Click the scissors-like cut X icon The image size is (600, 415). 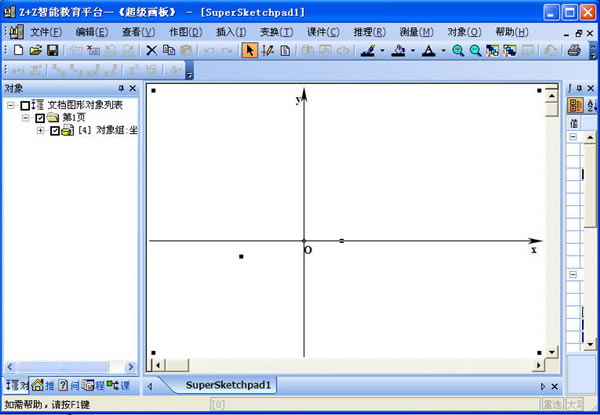pos(152,50)
